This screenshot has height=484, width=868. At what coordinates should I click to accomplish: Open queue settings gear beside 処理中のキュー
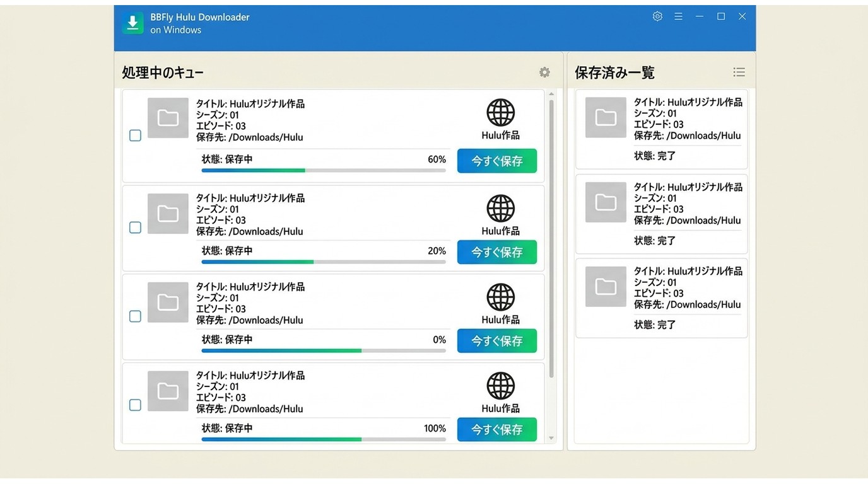pos(544,72)
